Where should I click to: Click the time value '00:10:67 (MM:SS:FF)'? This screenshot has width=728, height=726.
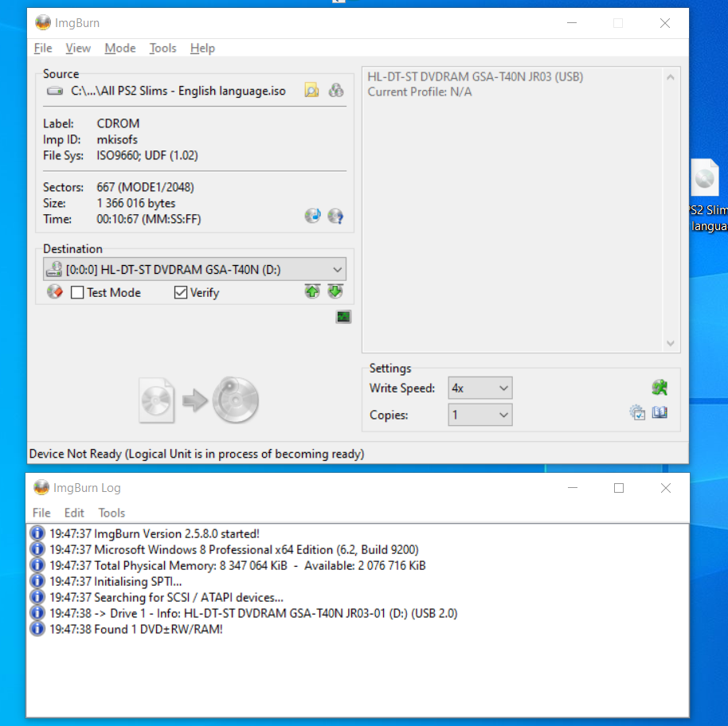149,219
